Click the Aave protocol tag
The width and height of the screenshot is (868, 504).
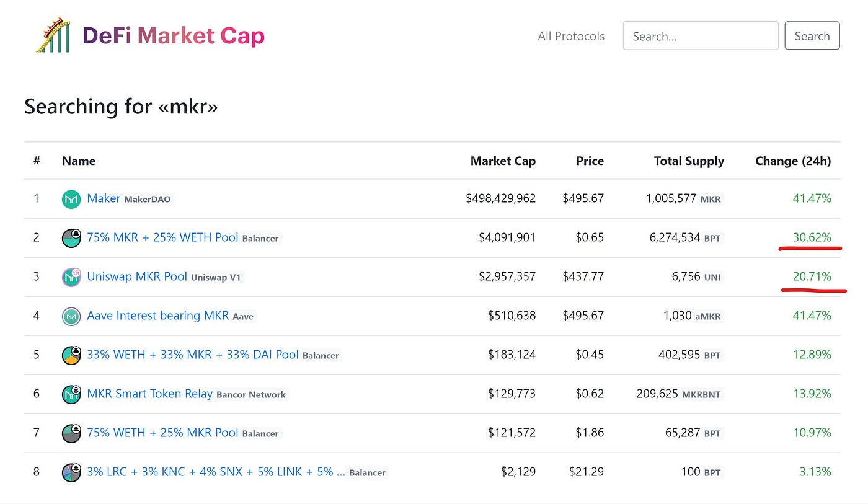(x=243, y=317)
